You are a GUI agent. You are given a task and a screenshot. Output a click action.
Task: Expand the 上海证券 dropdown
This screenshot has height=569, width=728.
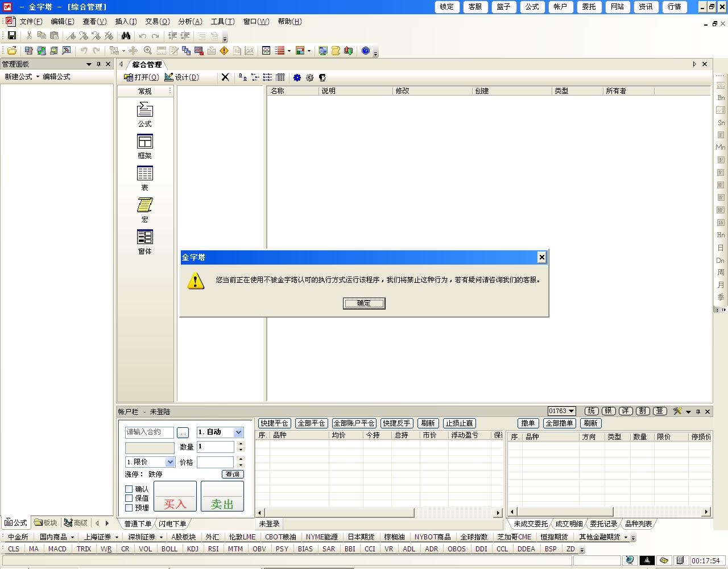tap(117, 537)
